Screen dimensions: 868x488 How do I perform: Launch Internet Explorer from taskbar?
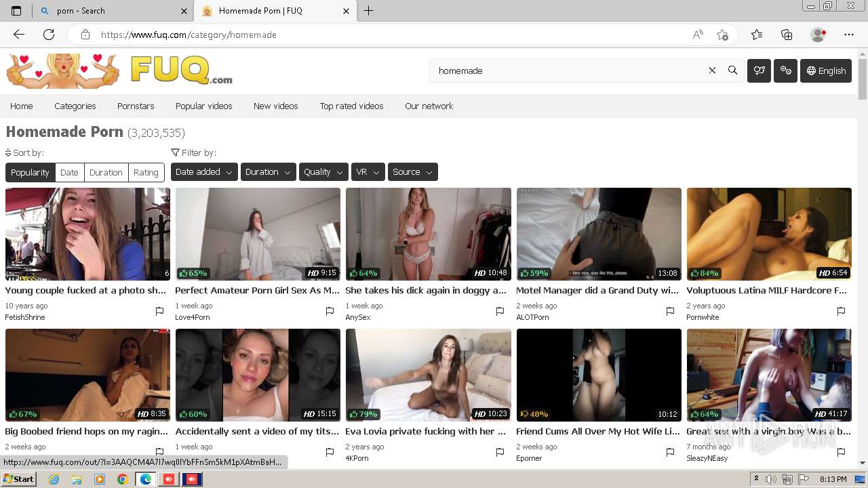point(54,479)
